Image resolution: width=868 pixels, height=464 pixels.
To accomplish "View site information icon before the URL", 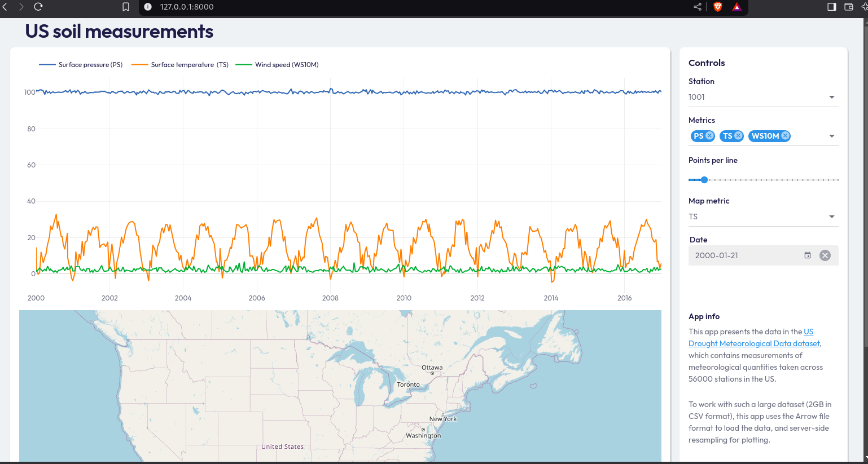I will 148,7.
